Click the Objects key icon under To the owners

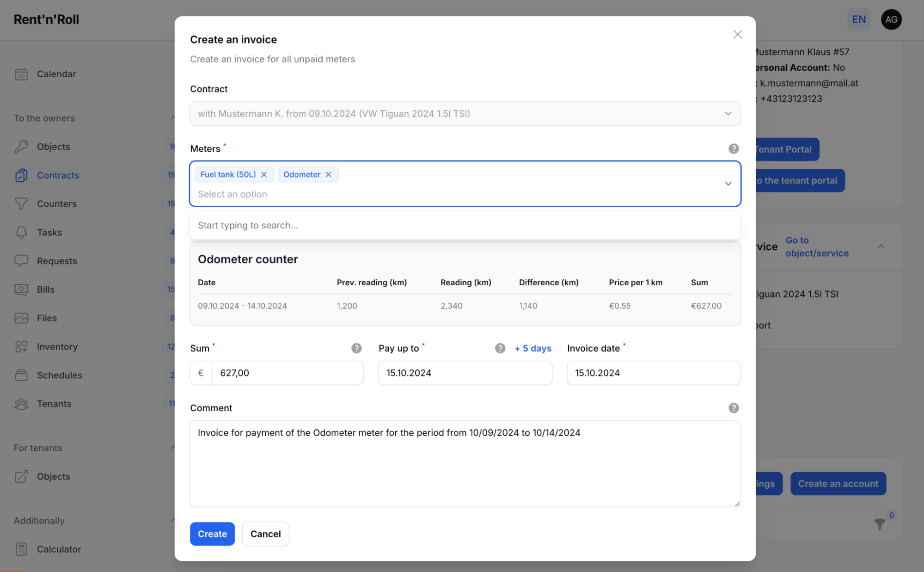tap(21, 147)
